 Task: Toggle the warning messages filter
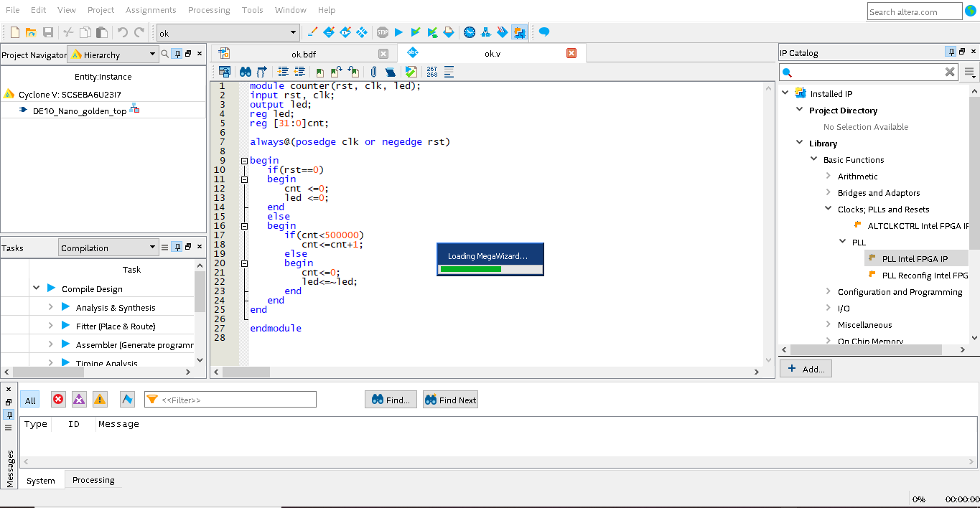pos(100,400)
